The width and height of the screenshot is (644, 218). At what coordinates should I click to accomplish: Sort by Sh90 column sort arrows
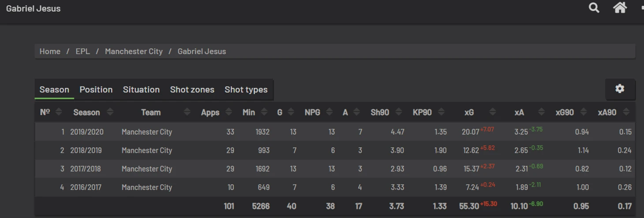click(x=399, y=112)
